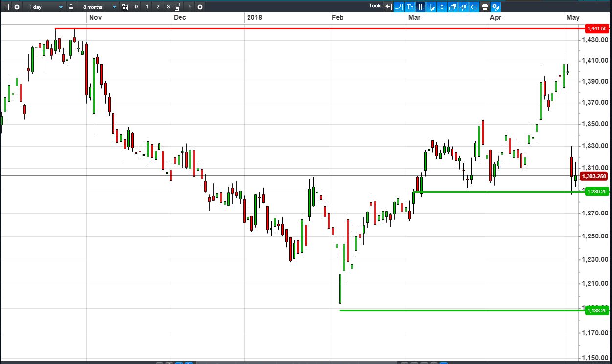
Task: Load saved chart layout 2
Action: [x=158, y=7]
